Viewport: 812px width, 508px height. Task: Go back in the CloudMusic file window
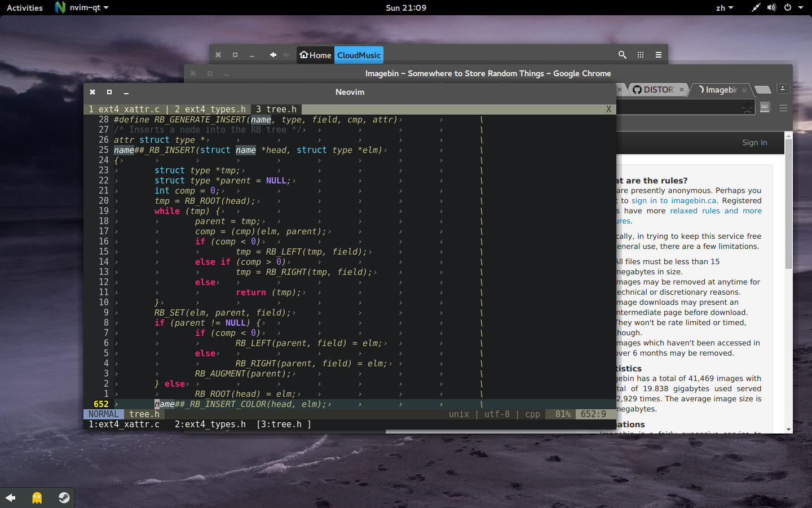273,55
